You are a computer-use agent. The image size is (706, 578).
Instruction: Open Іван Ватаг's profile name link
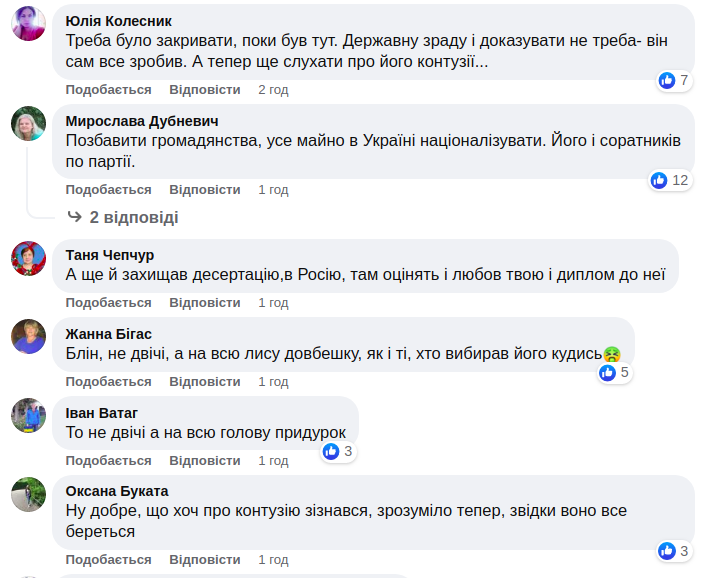click(x=102, y=413)
